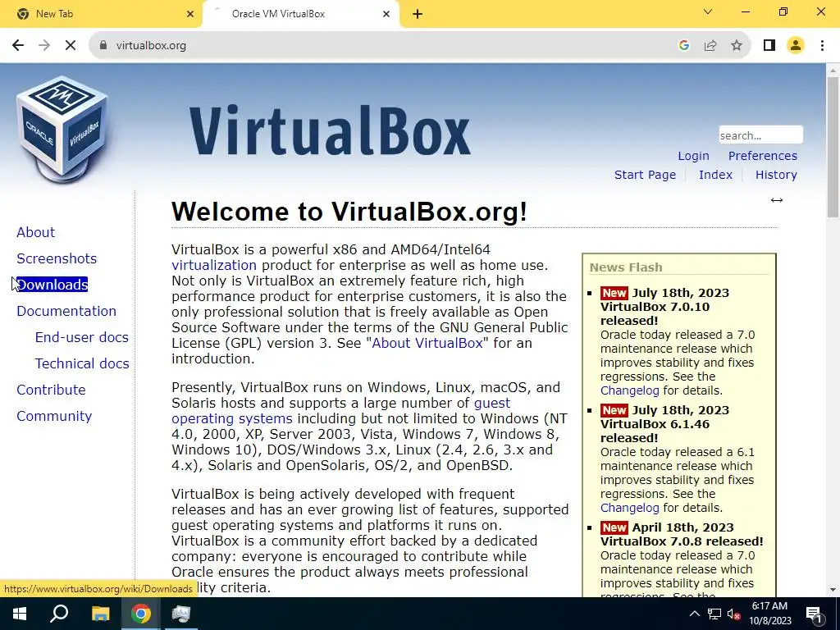Viewport: 840px width, 630px height.
Task: Open Chrome three-dot menu
Action: pos(822,46)
